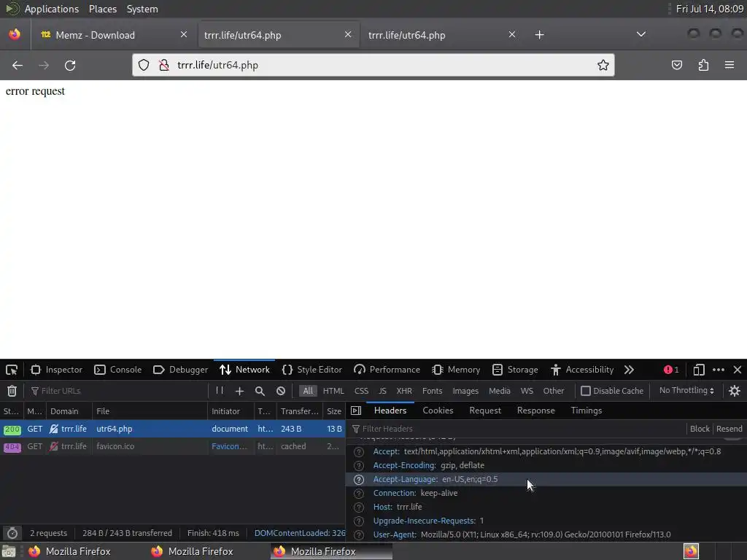Focus the Filter Headers field
Image resolution: width=747 pixels, height=560 pixels.
(519, 429)
